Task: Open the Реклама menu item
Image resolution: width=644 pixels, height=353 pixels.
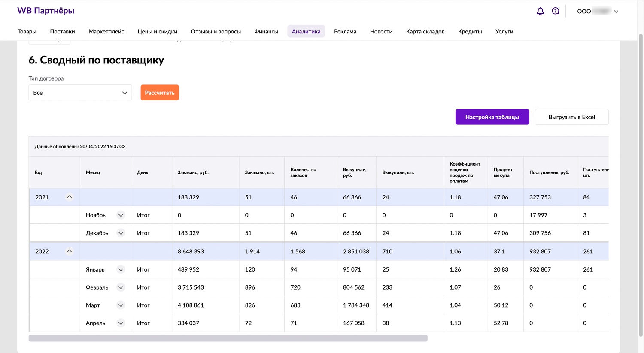Action: 345,31
